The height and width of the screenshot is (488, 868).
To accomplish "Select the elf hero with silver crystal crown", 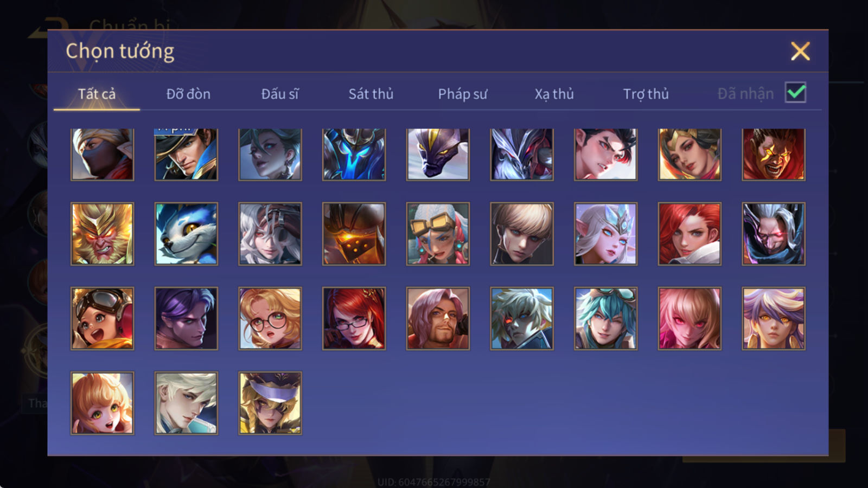I will [605, 234].
